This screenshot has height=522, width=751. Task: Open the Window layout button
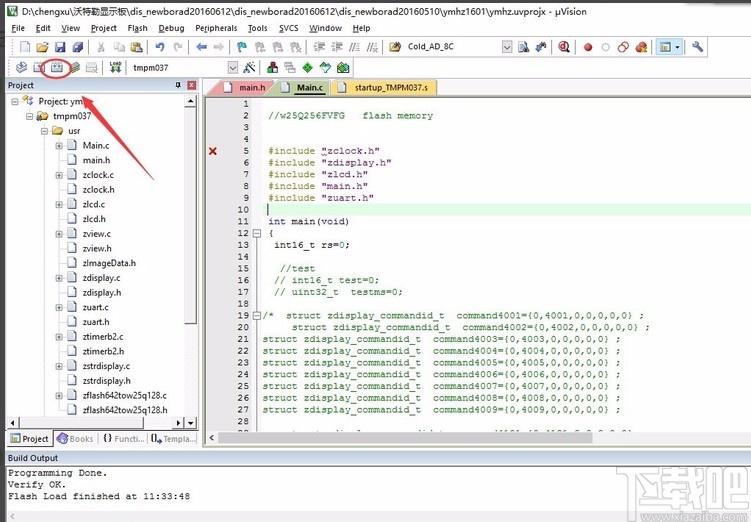click(x=665, y=47)
